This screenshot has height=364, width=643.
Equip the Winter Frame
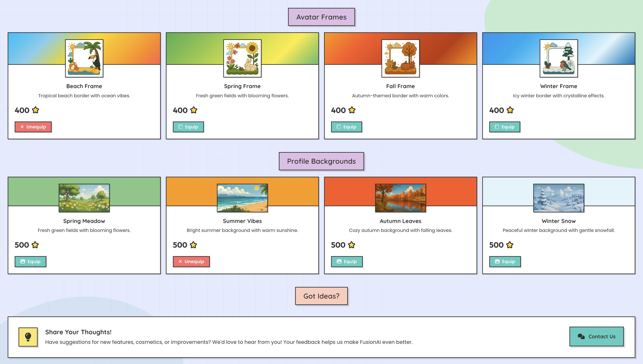pyautogui.click(x=505, y=127)
